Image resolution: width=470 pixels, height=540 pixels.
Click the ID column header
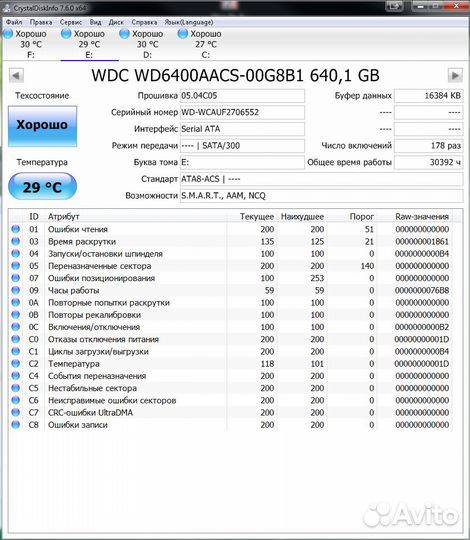point(34,217)
